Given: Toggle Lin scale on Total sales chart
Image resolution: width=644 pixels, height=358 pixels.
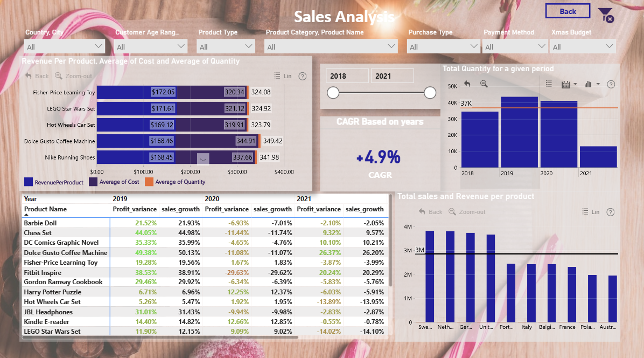Looking at the screenshot, I should coord(591,212).
